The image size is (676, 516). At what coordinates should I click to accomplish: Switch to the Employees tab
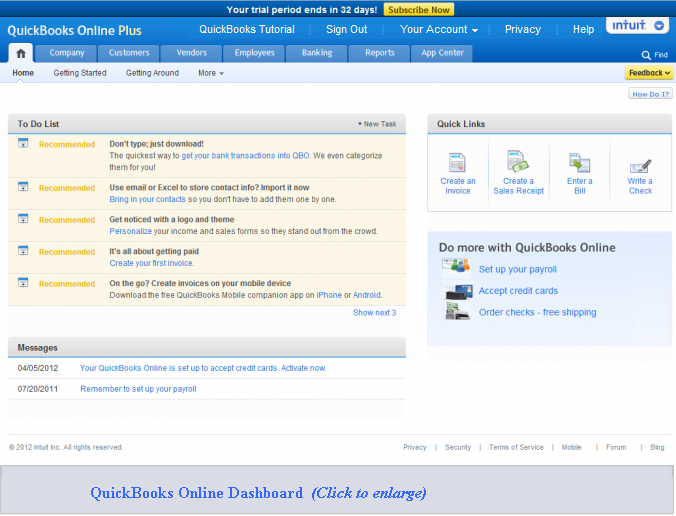click(254, 53)
